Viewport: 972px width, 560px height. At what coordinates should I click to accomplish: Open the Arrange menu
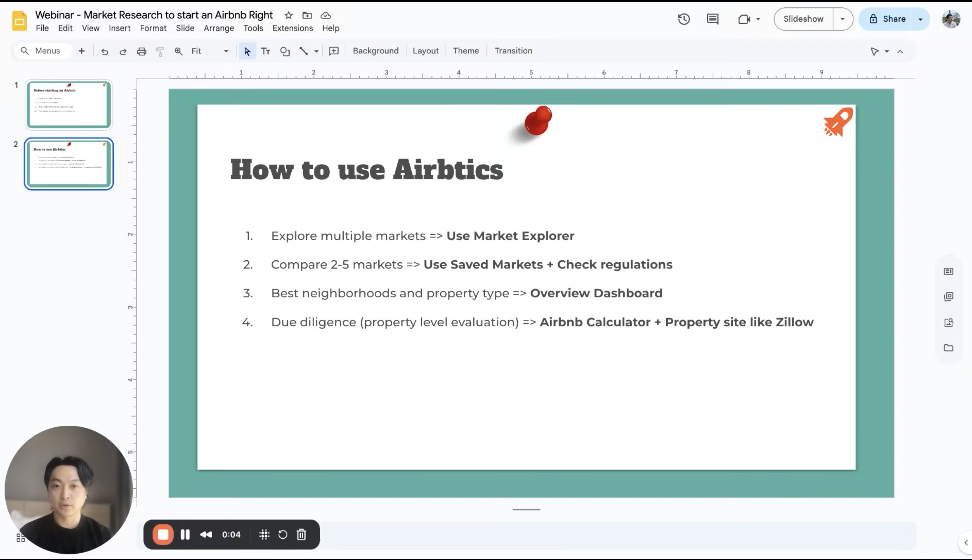click(219, 28)
